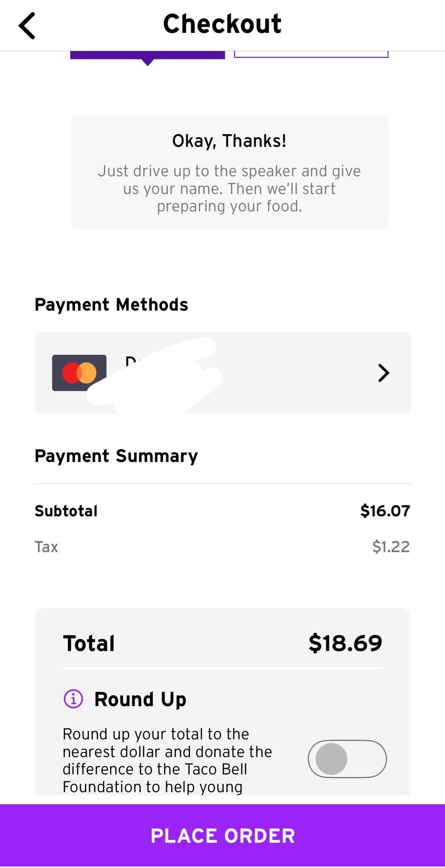Screen dimensions: 445x868
Task: Click the Total label
Action: click(89, 643)
